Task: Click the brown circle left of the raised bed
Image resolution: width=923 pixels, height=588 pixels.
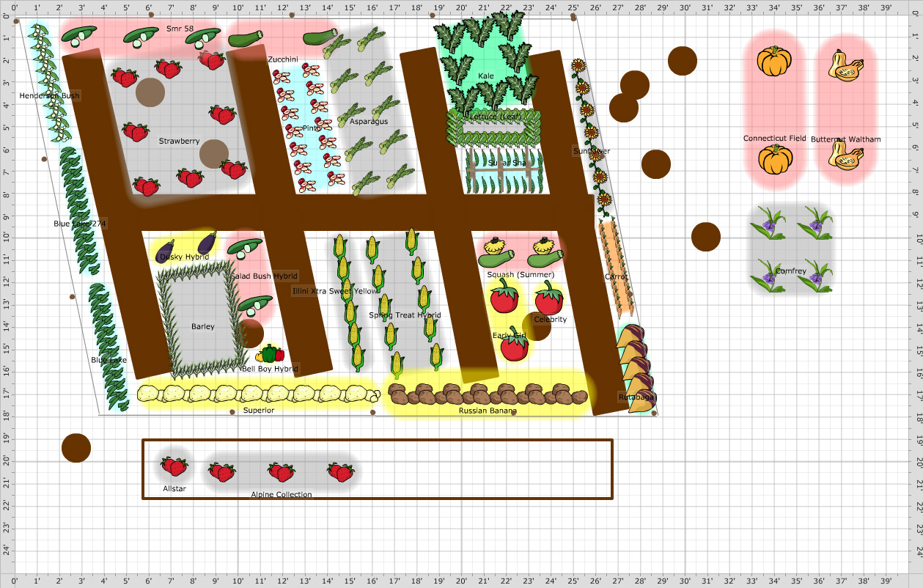Action: [76, 448]
